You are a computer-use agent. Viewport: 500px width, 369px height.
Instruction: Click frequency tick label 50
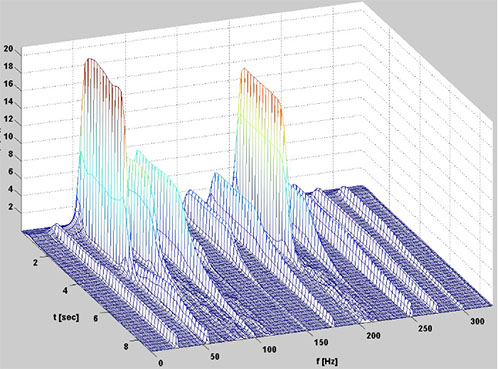click(x=215, y=356)
